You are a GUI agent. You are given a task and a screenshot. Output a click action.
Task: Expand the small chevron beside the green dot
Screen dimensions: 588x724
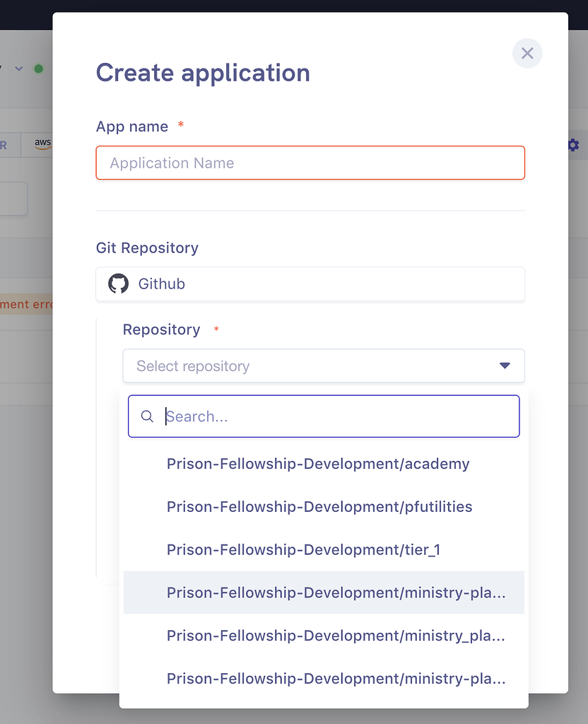19,69
